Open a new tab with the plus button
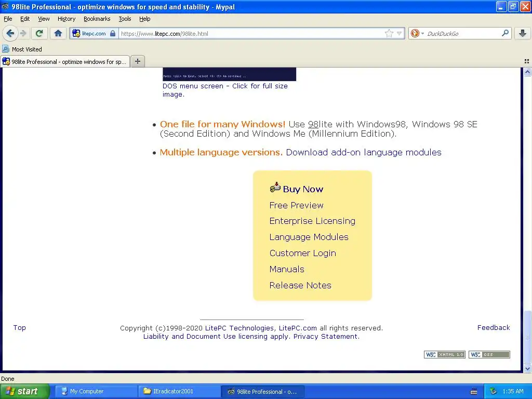 137,61
